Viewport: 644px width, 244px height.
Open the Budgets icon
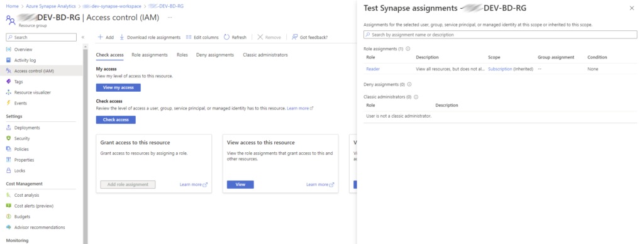(9, 216)
